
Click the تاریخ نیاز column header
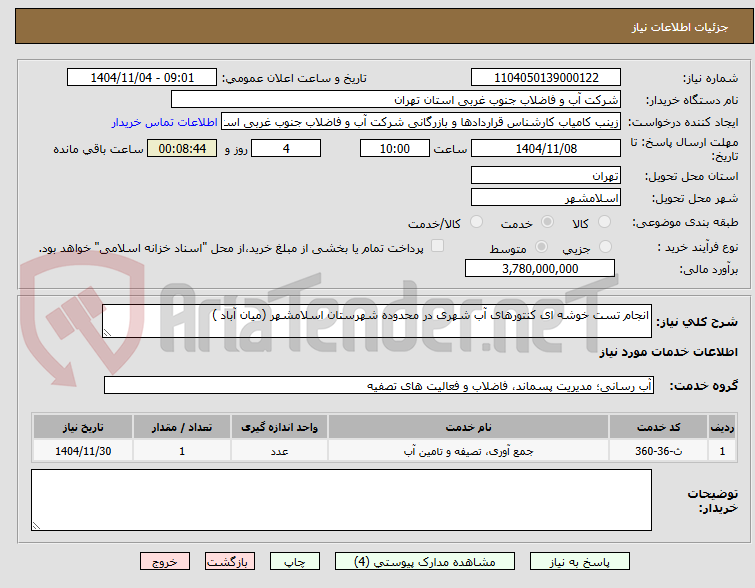83,427
